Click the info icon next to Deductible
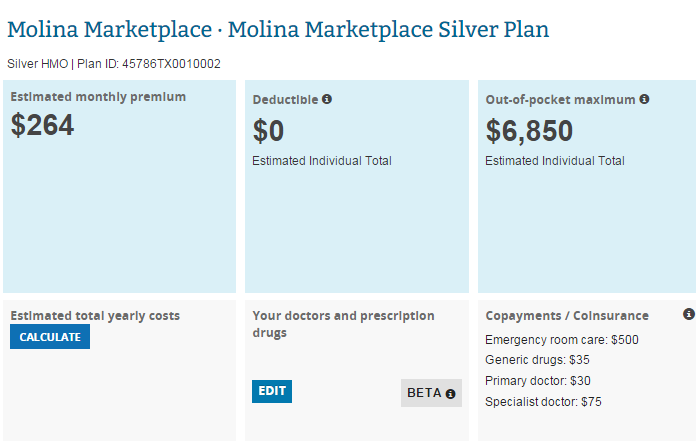The image size is (696, 441). (327, 100)
